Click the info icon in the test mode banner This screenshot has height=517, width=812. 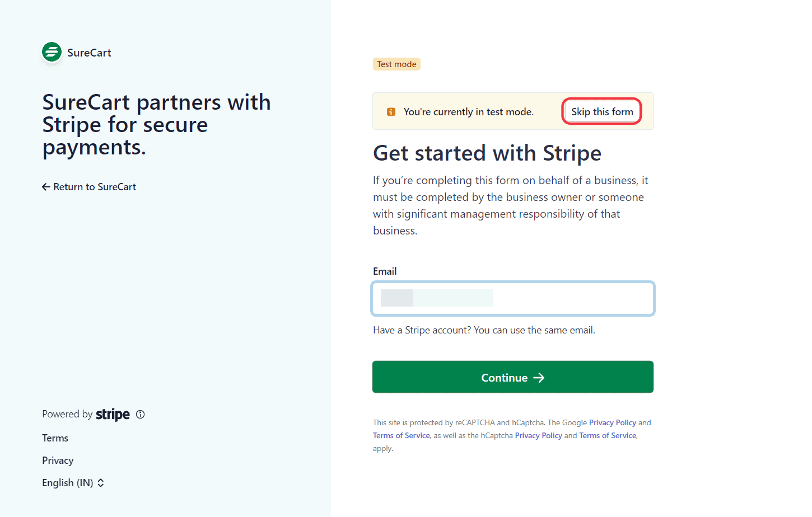click(390, 111)
